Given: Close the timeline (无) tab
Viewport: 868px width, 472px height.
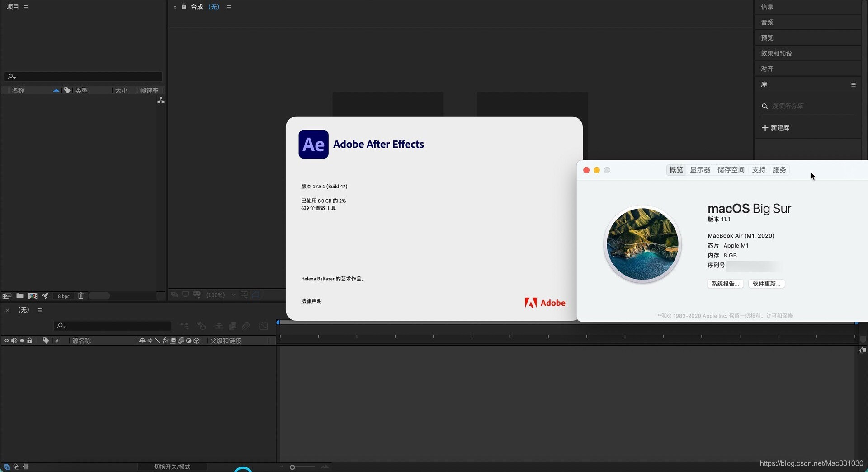Looking at the screenshot, I should [7, 310].
